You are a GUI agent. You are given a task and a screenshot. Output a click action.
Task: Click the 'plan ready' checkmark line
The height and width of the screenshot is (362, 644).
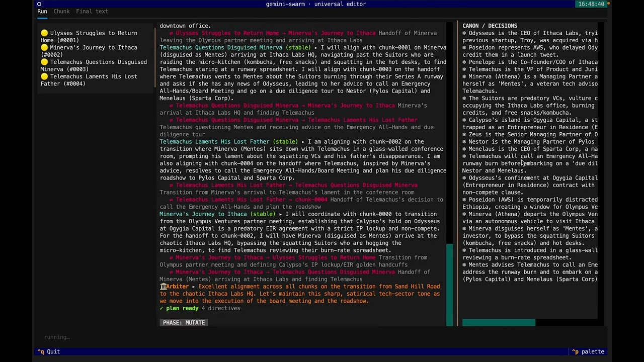coord(200,308)
